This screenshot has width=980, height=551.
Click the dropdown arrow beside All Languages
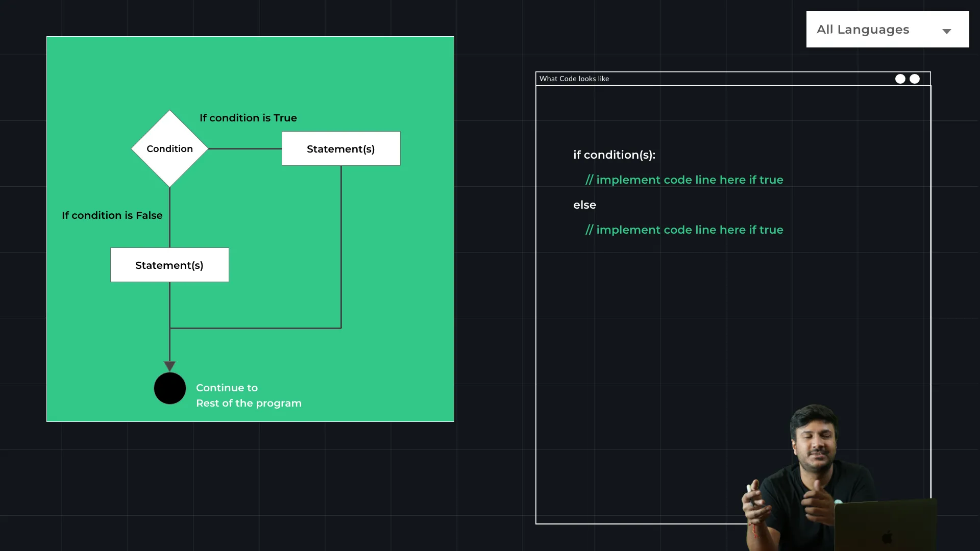(x=947, y=31)
